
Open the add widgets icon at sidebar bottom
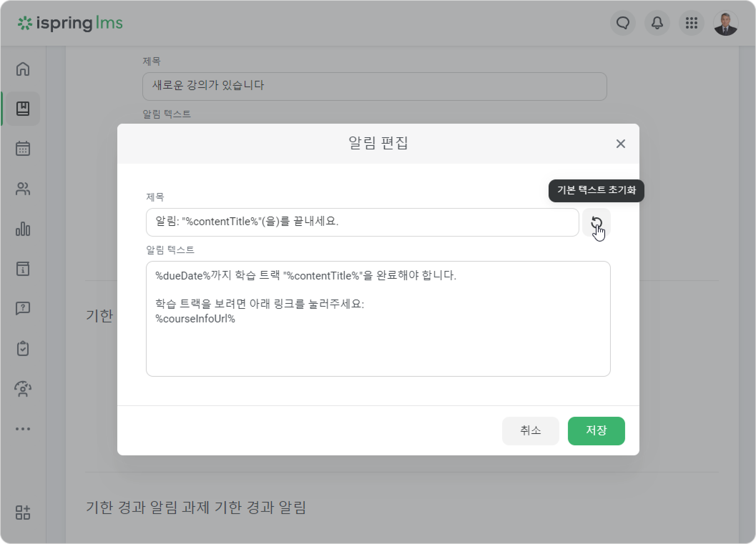click(23, 512)
